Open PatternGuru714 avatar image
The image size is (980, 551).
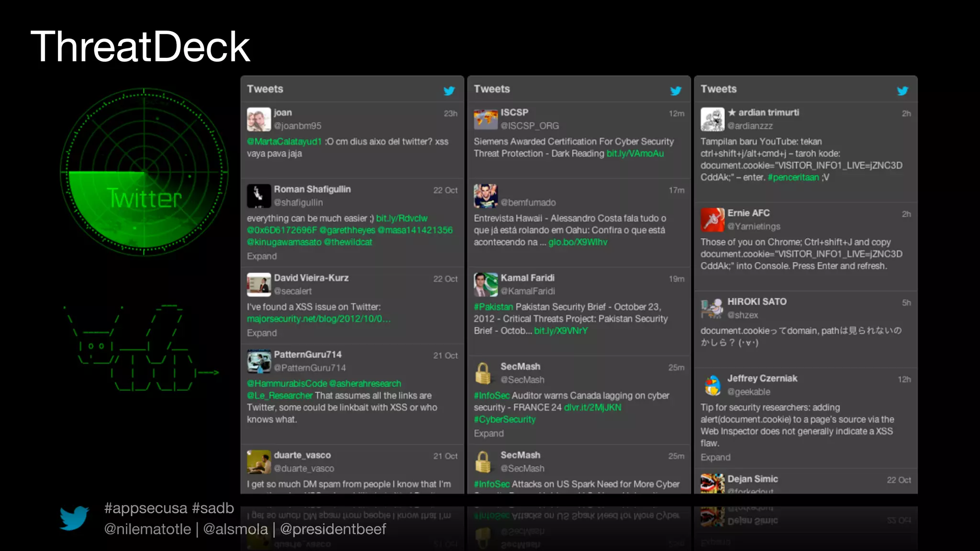pos(259,361)
